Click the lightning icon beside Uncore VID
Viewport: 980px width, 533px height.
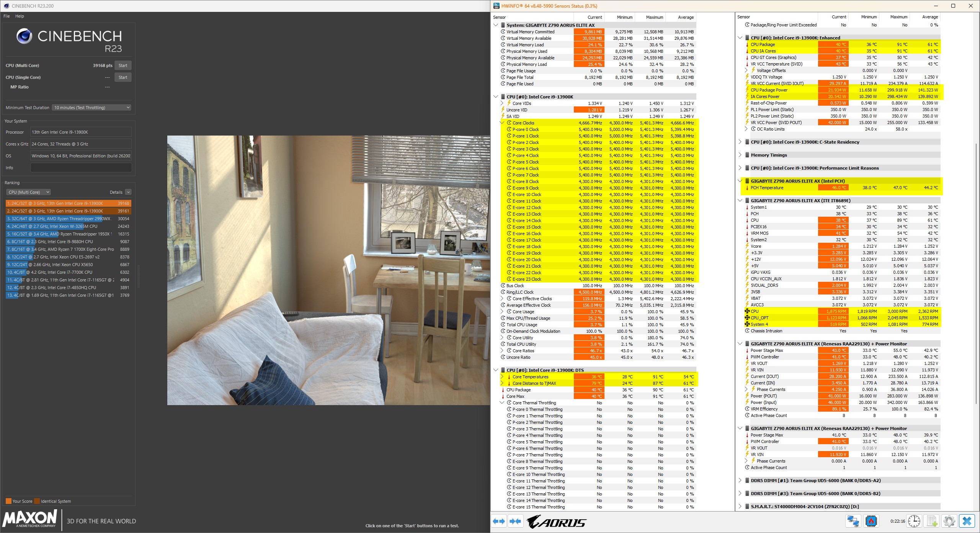pos(503,110)
